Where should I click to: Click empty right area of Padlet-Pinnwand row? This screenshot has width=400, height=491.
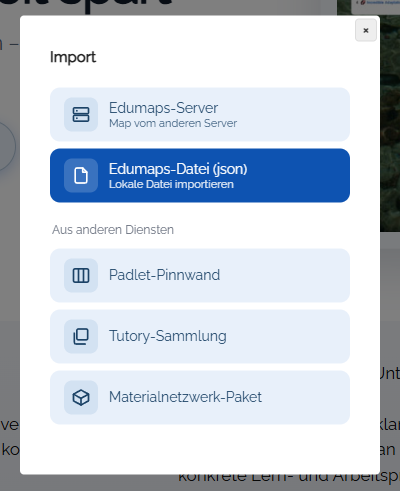pos(293,275)
